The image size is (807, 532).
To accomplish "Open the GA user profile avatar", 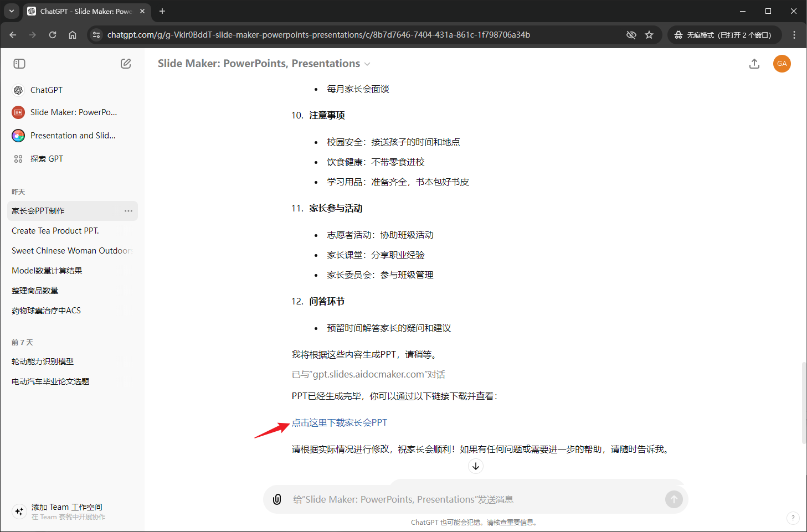I will 782,64.
